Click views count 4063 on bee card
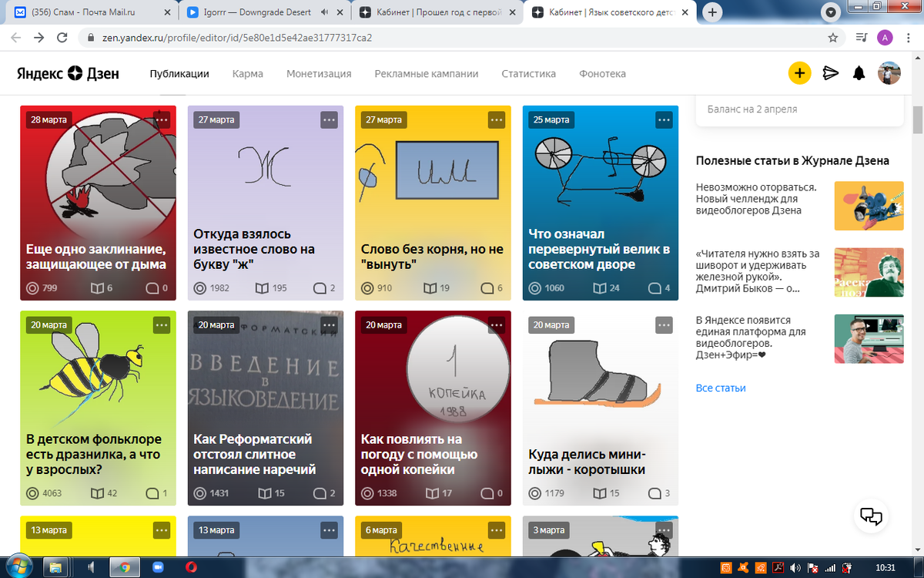Screen dimensions: 924x578 tap(44, 493)
